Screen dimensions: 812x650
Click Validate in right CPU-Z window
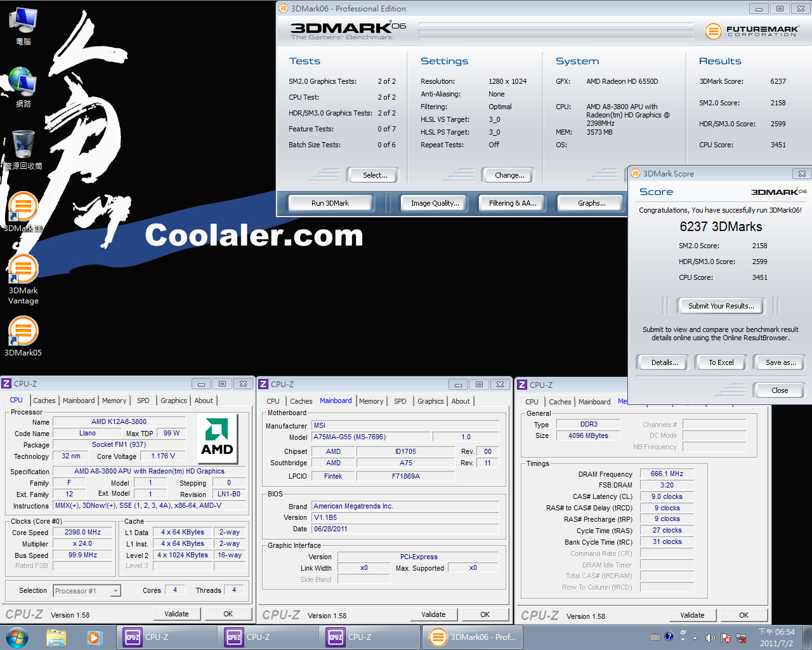coord(693,615)
